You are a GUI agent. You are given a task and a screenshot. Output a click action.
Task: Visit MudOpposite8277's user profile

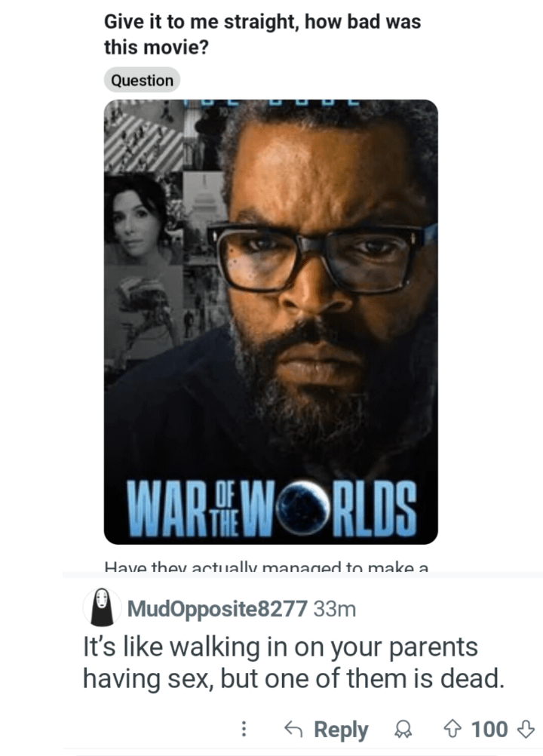[216, 608]
